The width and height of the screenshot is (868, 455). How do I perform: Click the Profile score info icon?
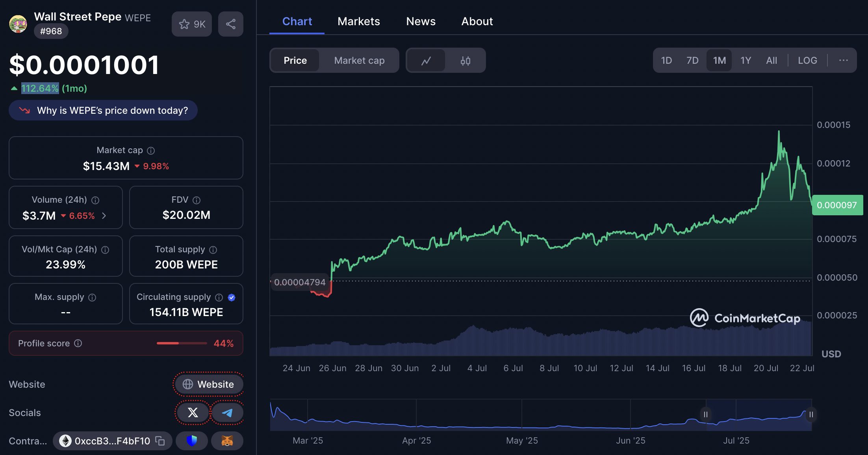point(78,343)
